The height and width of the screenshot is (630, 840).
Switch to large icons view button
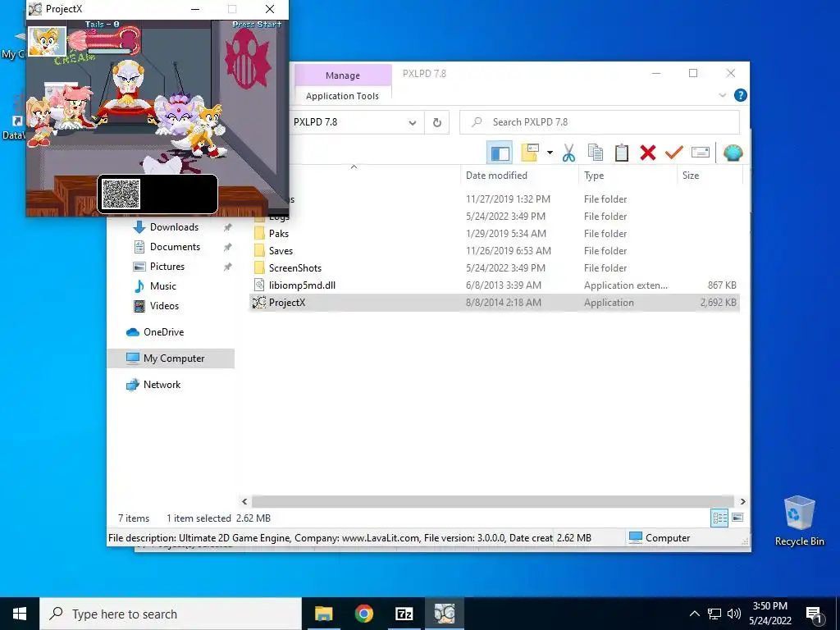click(x=737, y=518)
